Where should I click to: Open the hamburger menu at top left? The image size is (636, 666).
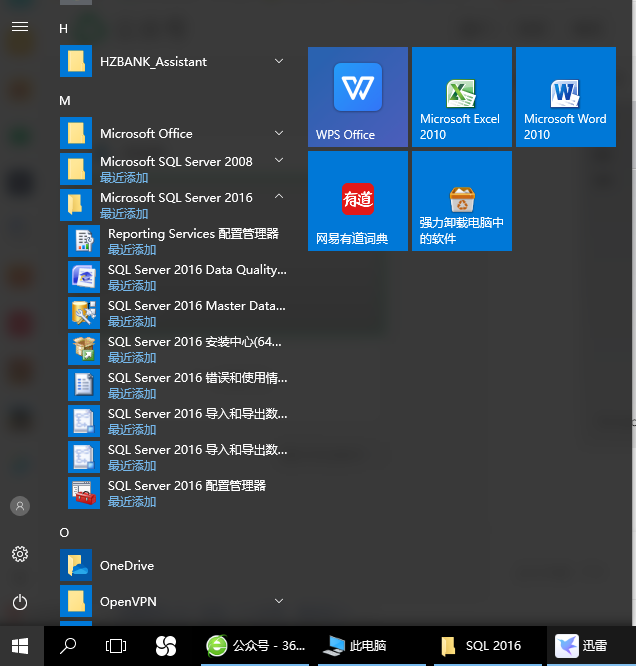pyautogui.click(x=20, y=27)
